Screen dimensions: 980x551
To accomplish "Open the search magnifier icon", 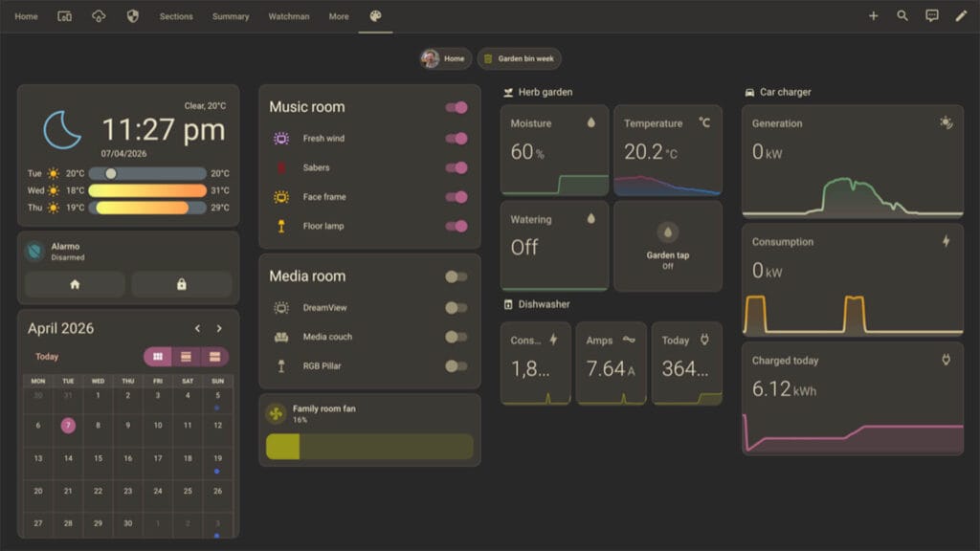I will pos(902,15).
